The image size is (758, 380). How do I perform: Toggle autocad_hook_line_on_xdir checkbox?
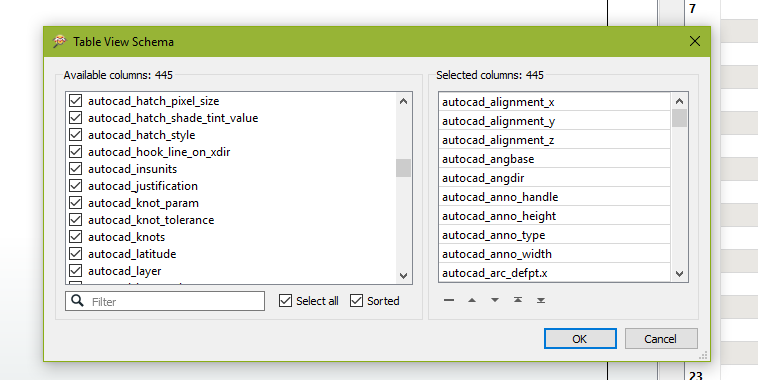75,151
